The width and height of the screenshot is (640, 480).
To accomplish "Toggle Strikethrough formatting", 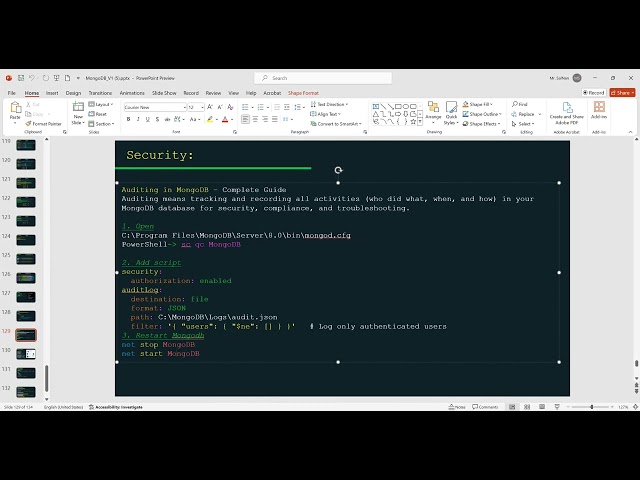I will 167,119.
